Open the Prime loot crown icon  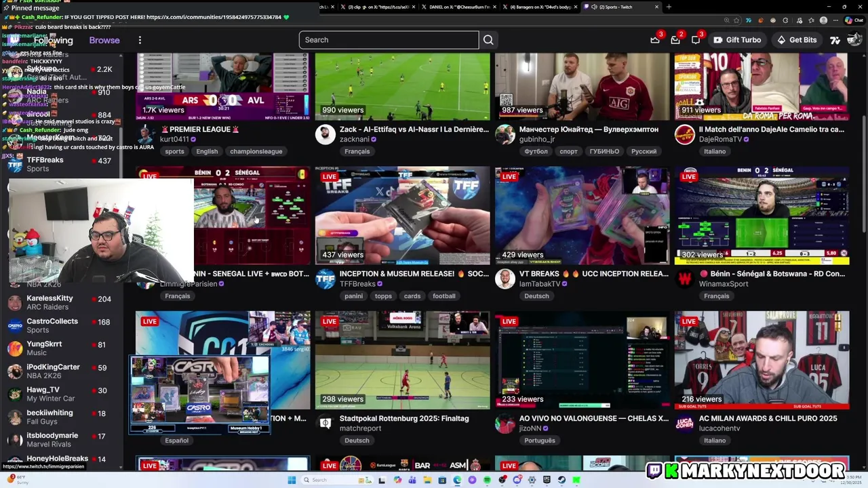655,40
